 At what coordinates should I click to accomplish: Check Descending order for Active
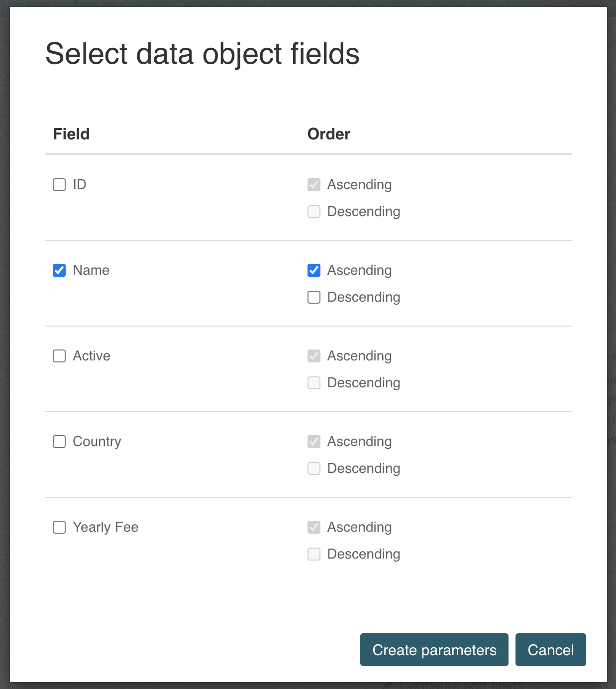(313, 383)
